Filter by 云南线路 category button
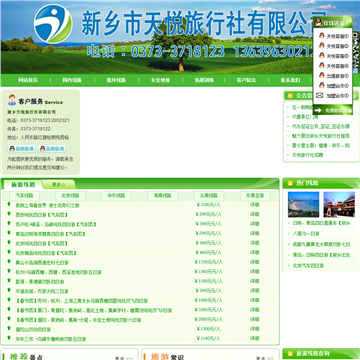This screenshot has width=360, height=360. pyautogui.click(x=209, y=196)
